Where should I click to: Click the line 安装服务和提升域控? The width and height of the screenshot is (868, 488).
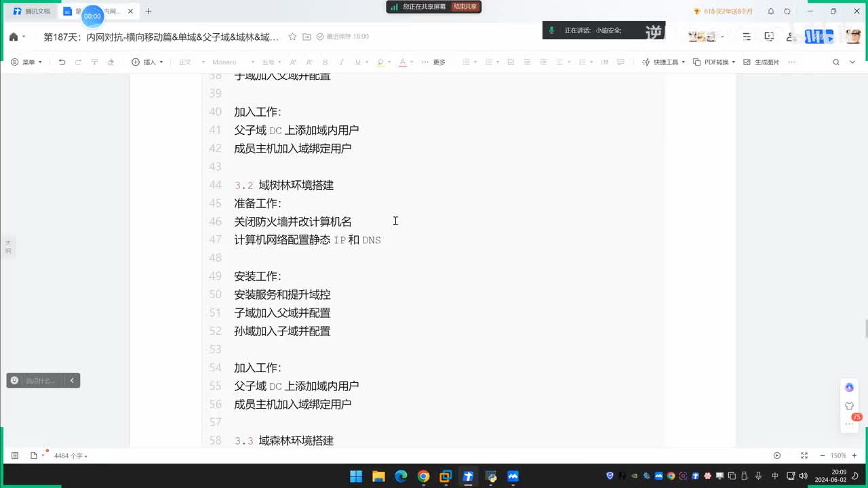[x=282, y=295]
